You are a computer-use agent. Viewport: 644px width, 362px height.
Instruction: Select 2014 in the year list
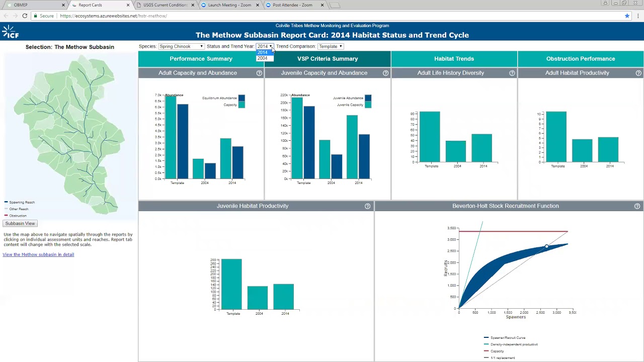[265, 52]
